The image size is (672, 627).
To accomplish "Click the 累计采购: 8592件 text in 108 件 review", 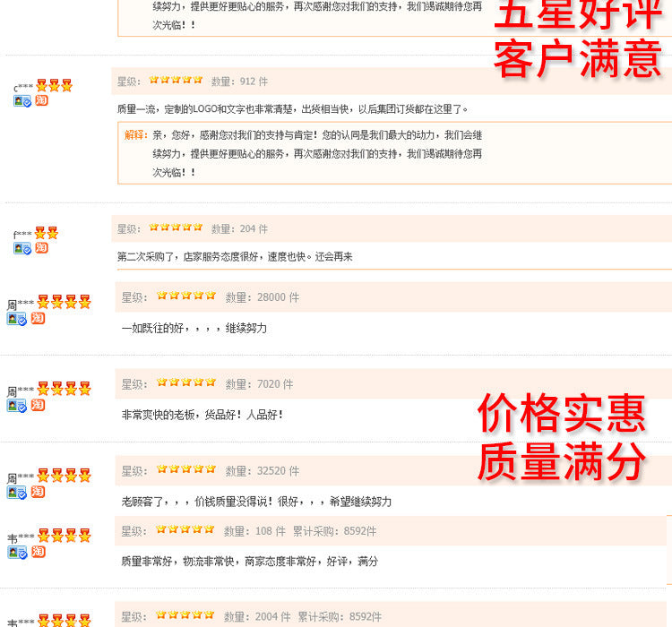I will pos(334,531).
